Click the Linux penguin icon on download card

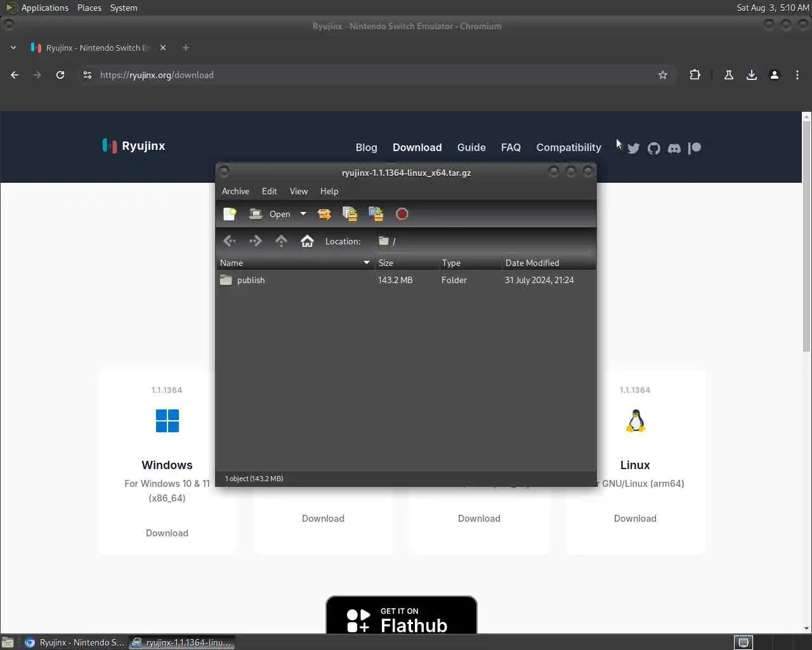click(635, 421)
